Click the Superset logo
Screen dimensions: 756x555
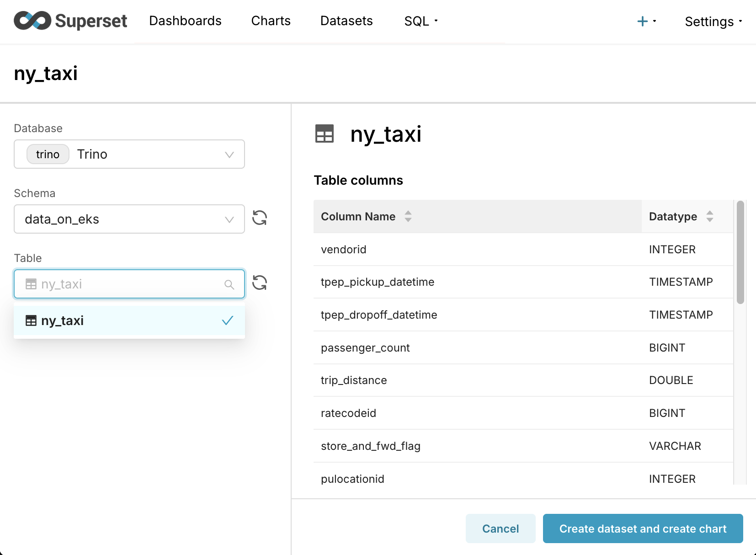click(70, 21)
